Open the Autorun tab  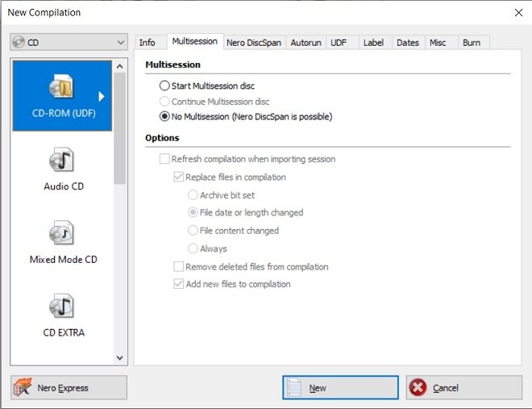click(x=305, y=43)
